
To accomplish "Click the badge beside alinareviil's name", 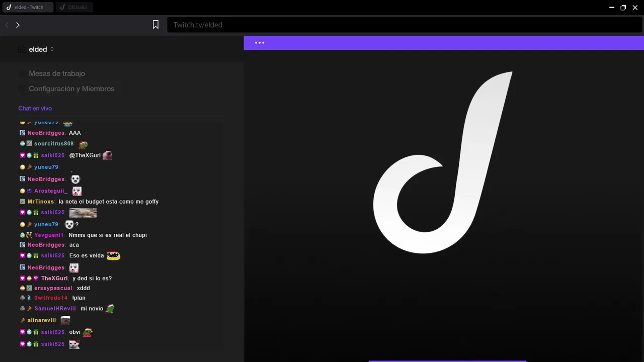I will 23,320.
